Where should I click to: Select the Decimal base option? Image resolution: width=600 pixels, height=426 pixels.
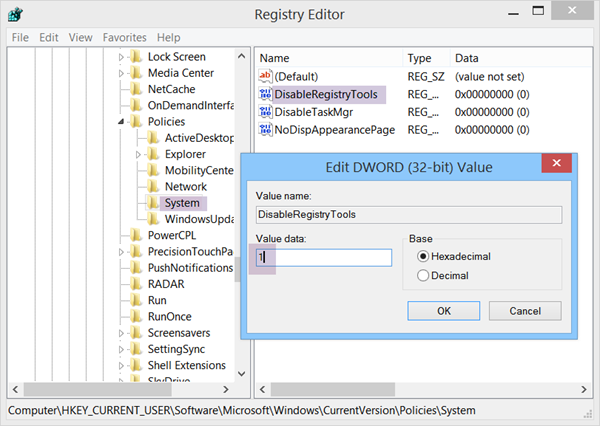click(423, 275)
